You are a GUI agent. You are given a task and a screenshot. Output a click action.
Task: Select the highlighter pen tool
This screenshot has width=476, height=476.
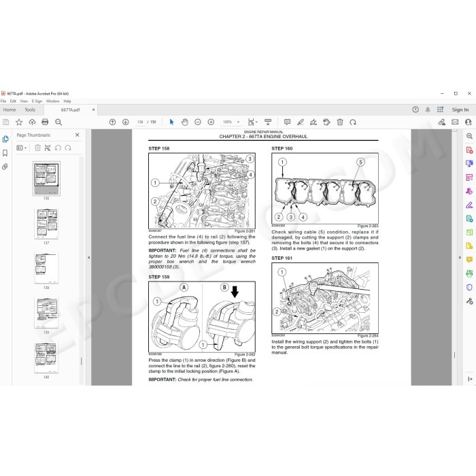coord(301,122)
